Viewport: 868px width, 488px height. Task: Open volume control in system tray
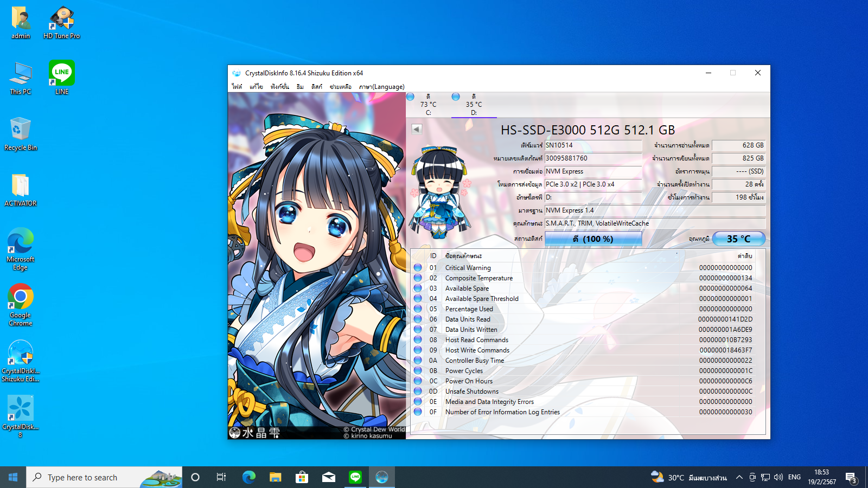(x=778, y=477)
